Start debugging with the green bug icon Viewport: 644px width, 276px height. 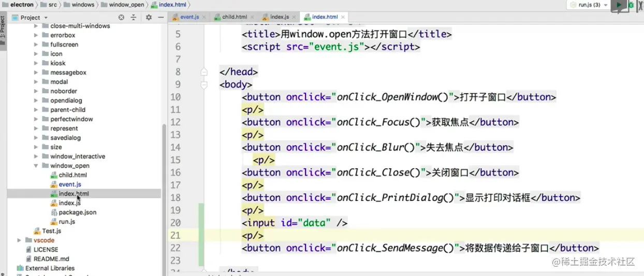(632, 5)
